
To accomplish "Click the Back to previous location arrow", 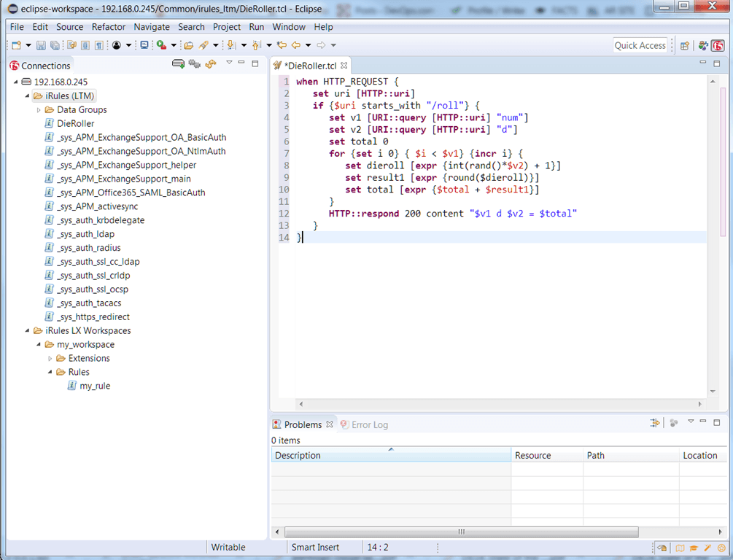I will coord(296,45).
